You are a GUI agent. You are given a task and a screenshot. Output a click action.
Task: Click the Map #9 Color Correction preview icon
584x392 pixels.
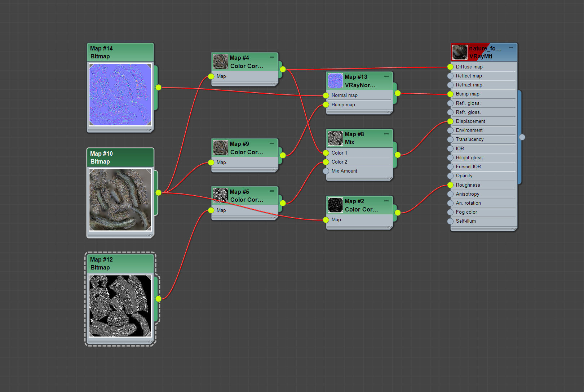tap(220, 148)
